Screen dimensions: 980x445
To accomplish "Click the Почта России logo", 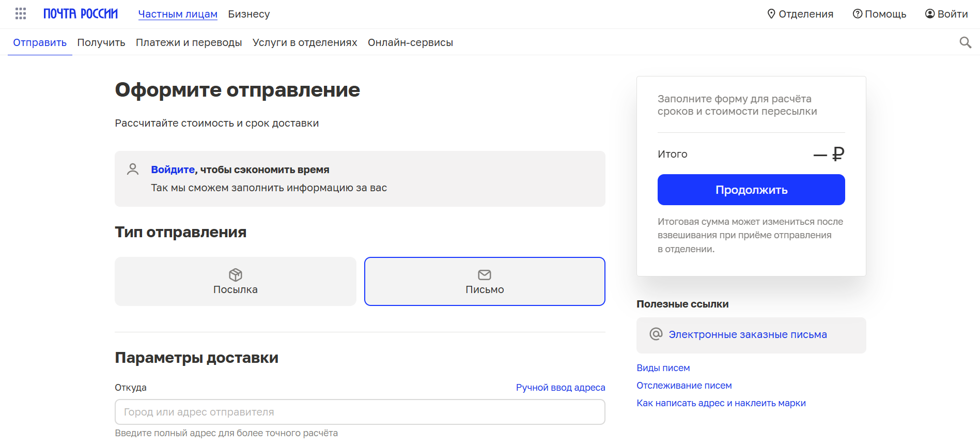I will point(81,14).
